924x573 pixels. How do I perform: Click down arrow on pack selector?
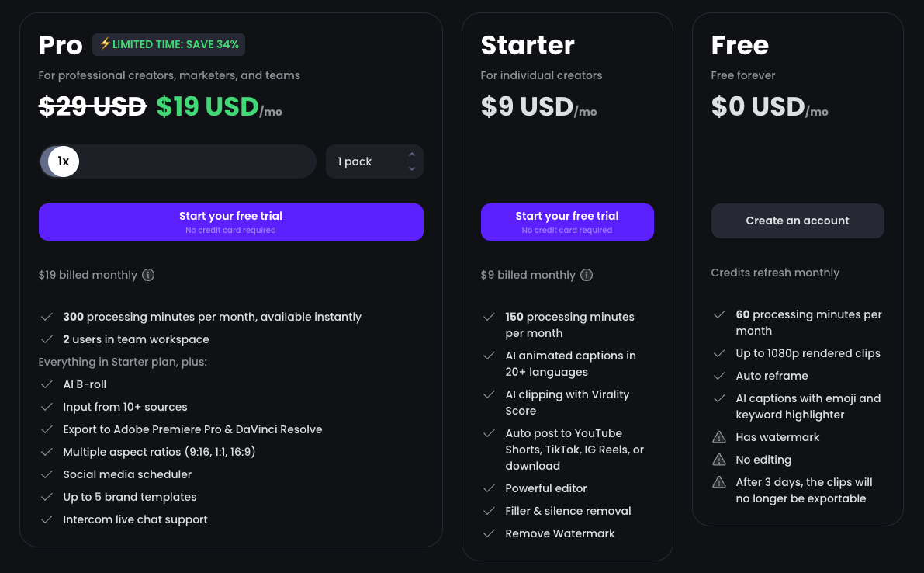coord(412,168)
